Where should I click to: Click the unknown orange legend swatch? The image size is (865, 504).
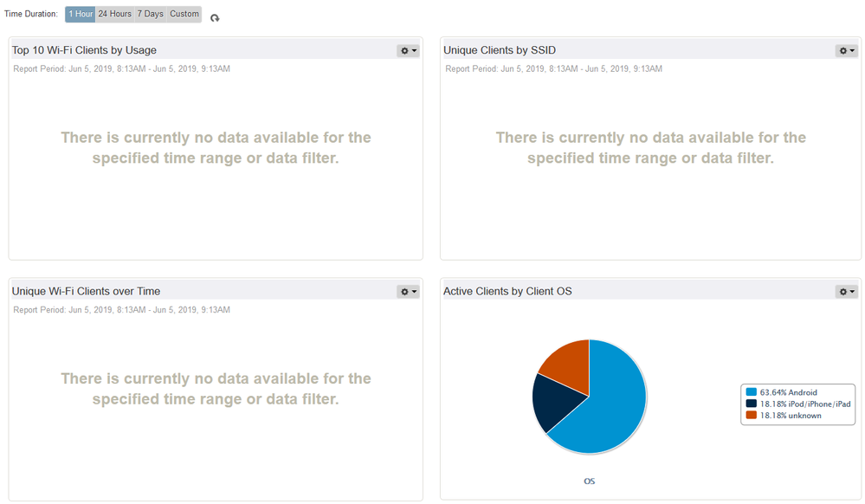click(751, 415)
